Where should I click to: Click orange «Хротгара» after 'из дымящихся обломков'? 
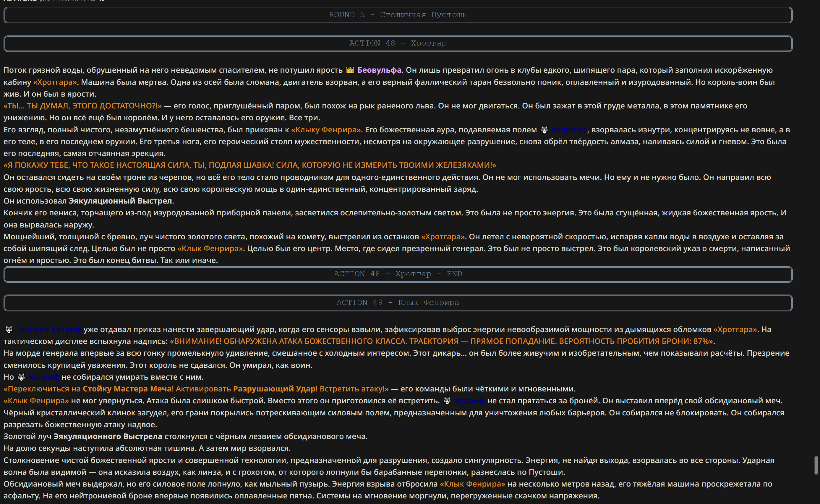point(735,329)
